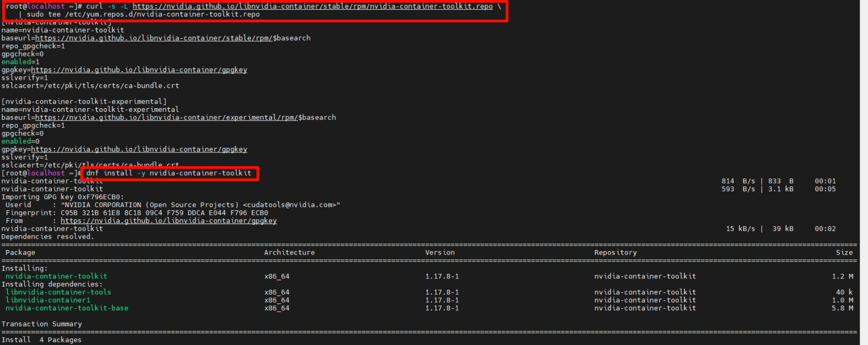The image size is (868, 345).
Task: Click the '833 B' download size
Action: (x=781, y=181)
